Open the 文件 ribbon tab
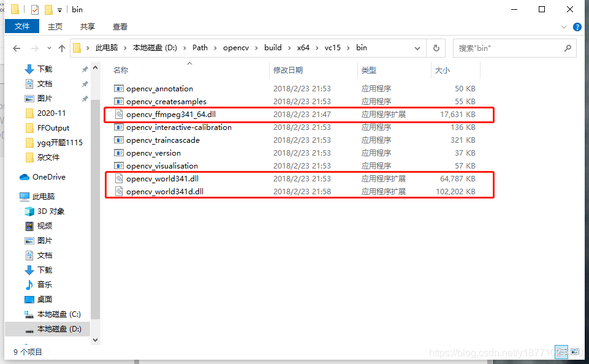589x364 pixels. coord(22,26)
